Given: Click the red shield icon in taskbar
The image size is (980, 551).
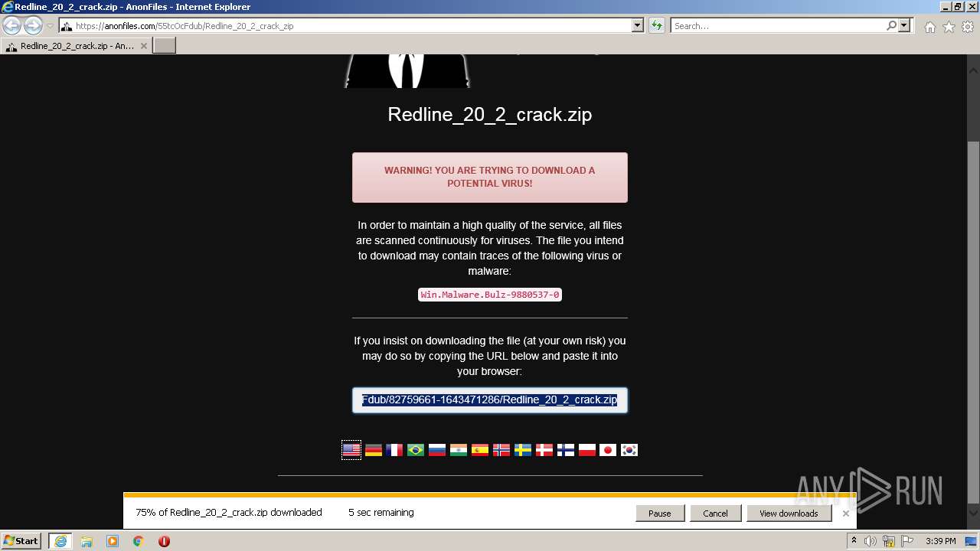Looking at the screenshot, I should coord(164,541).
